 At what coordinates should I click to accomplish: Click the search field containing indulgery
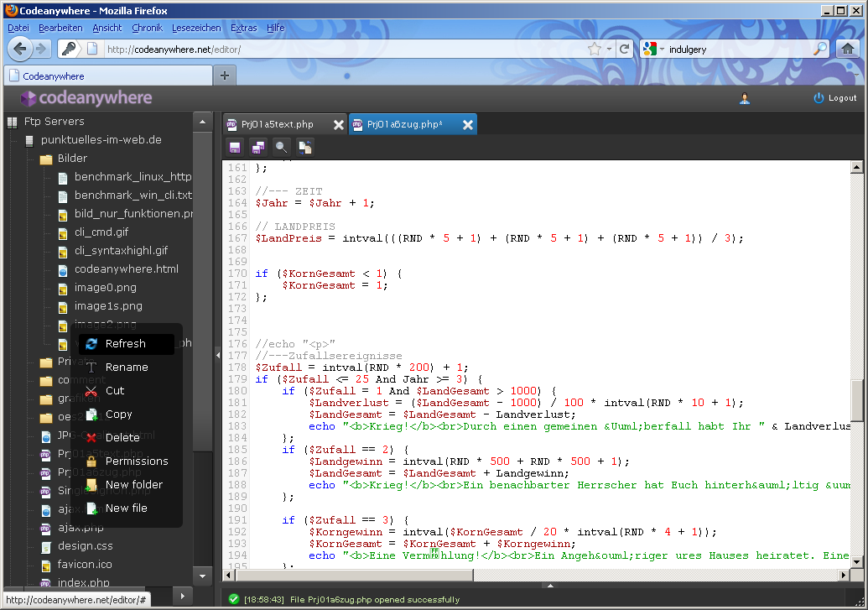[739, 50]
